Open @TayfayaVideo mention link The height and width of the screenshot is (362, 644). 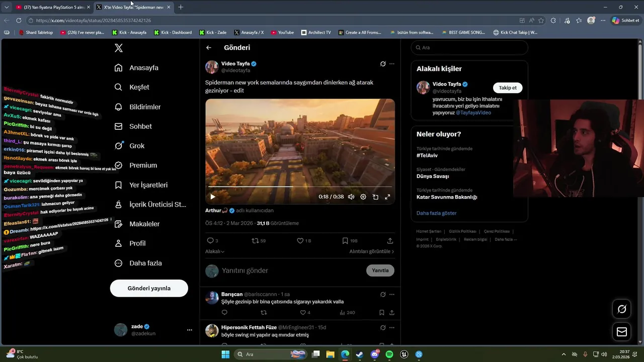point(473,113)
